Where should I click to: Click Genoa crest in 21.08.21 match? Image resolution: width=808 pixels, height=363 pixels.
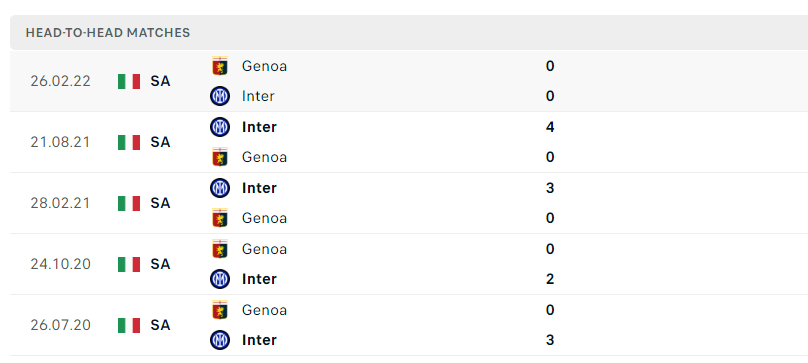point(220,157)
